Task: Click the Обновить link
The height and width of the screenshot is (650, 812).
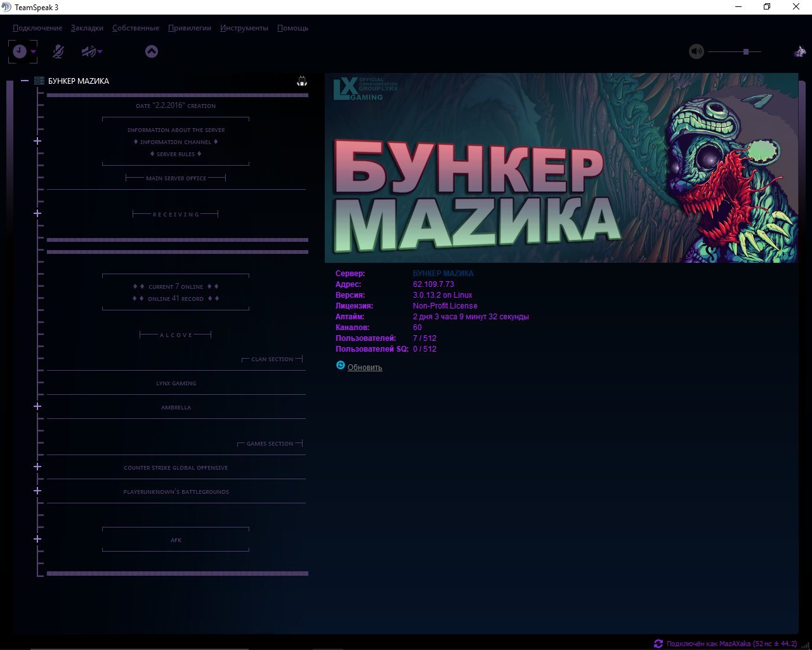Action: 365,368
